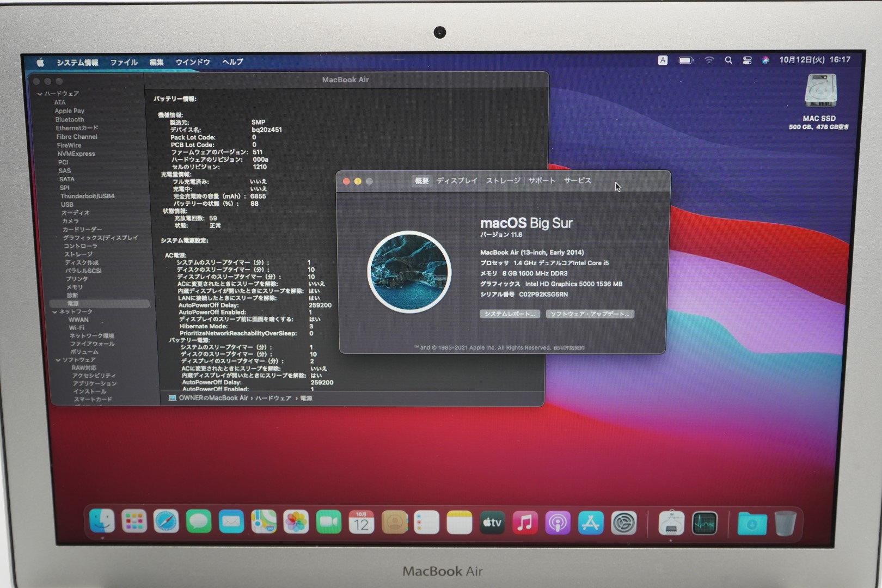This screenshot has width=882, height=588.
Task: Click ハードウェア in bottom path bar
Action: (x=273, y=399)
